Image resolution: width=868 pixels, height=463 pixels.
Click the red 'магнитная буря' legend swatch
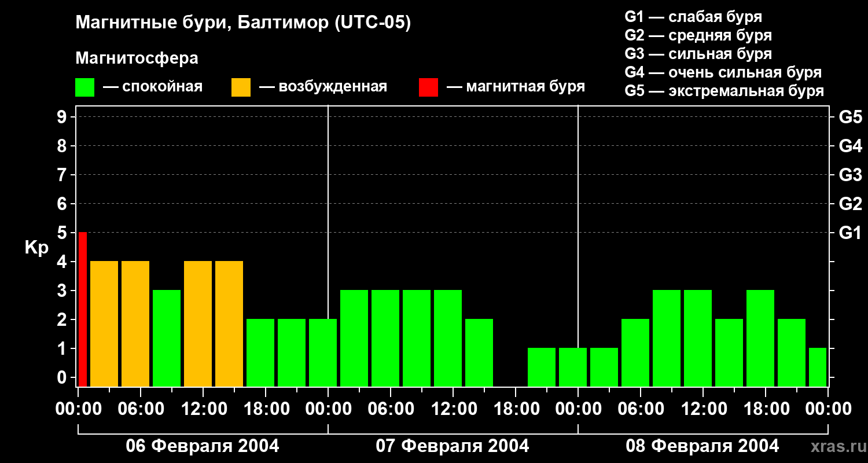pos(428,87)
